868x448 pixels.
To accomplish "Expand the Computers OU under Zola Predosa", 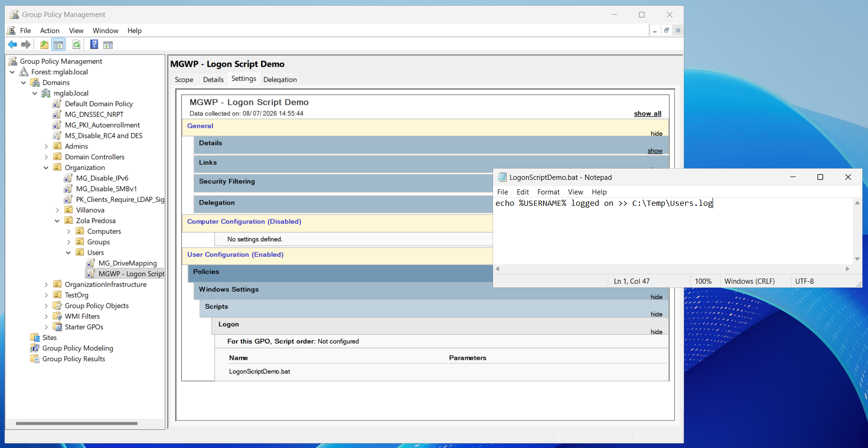I will pyautogui.click(x=69, y=231).
